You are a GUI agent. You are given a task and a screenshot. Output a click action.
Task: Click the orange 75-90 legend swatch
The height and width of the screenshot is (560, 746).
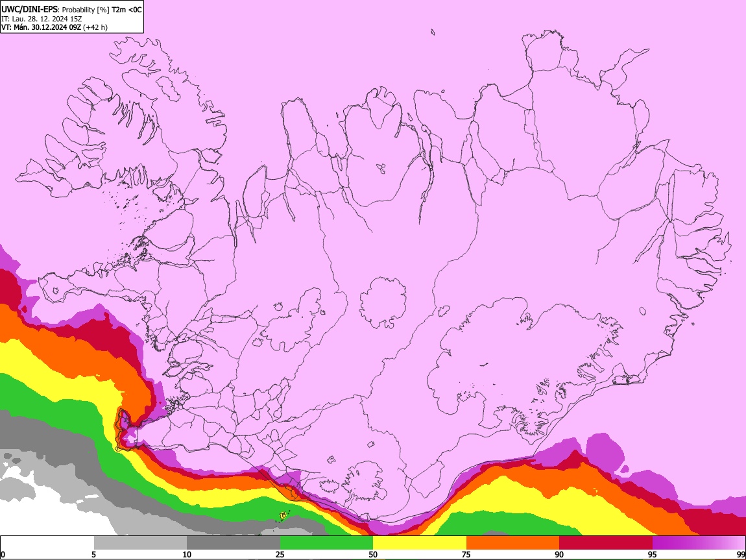pyautogui.click(x=512, y=543)
